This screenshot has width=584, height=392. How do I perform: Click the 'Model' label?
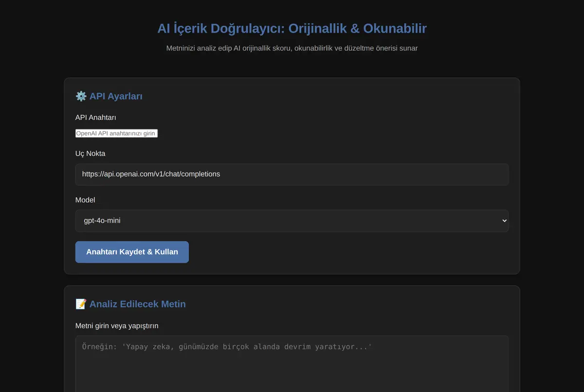85,200
